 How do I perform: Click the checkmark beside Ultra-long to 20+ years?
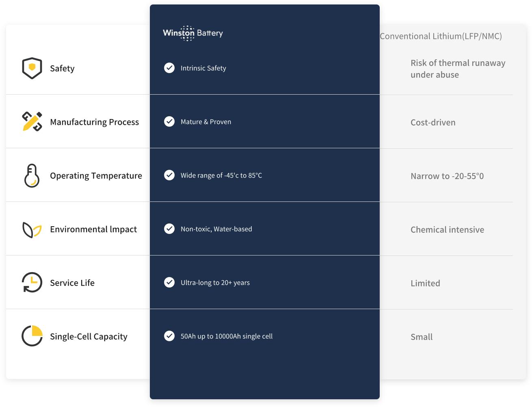tap(169, 282)
